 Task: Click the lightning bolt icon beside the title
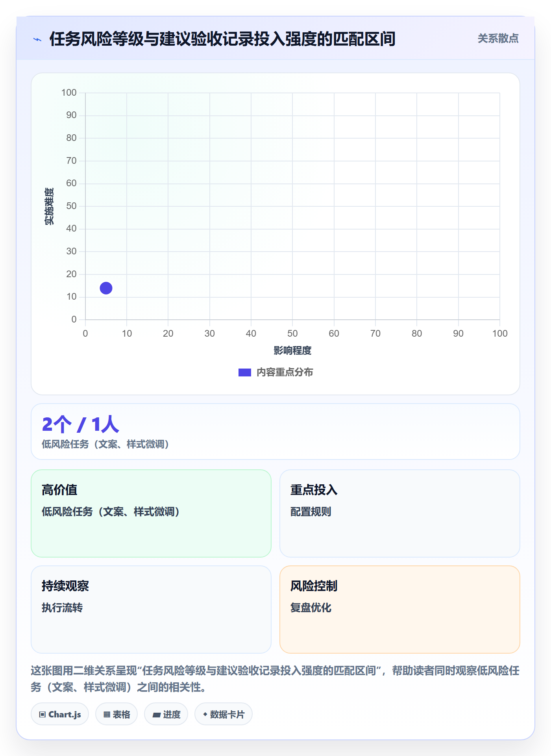click(37, 39)
